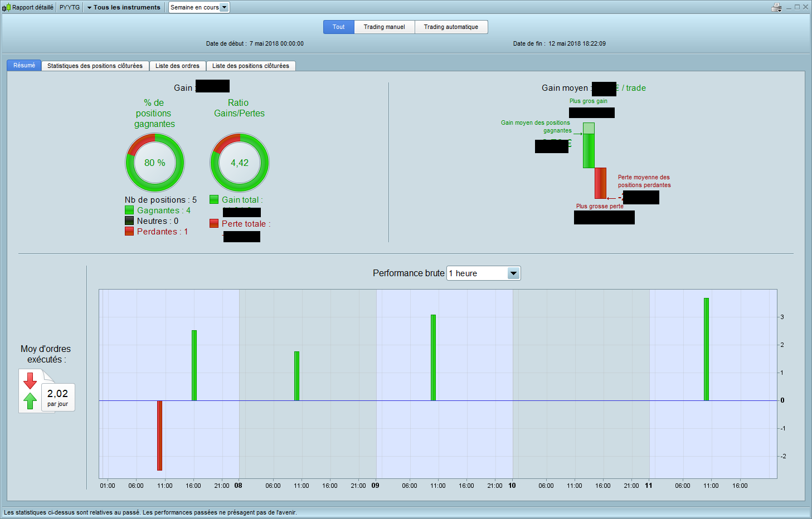
Task: Click the red loss bar on the chart
Action: pyautogui.click(x=159, y=435)
